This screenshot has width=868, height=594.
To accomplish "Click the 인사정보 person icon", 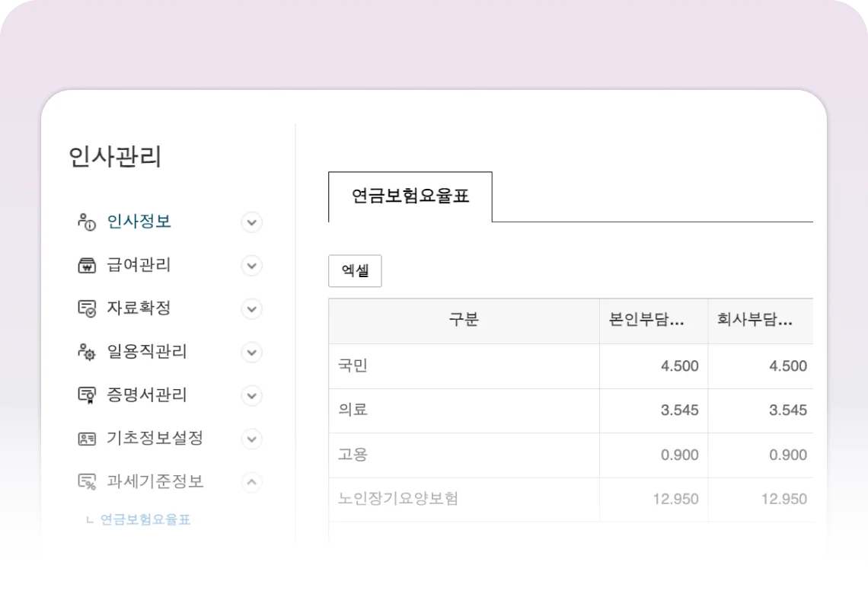I will (x=86, y=222).
